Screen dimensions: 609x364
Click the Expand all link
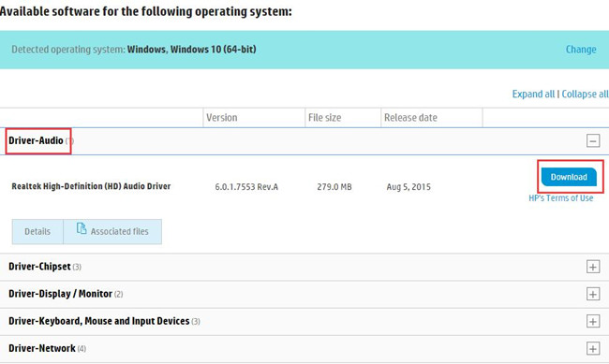533,95
